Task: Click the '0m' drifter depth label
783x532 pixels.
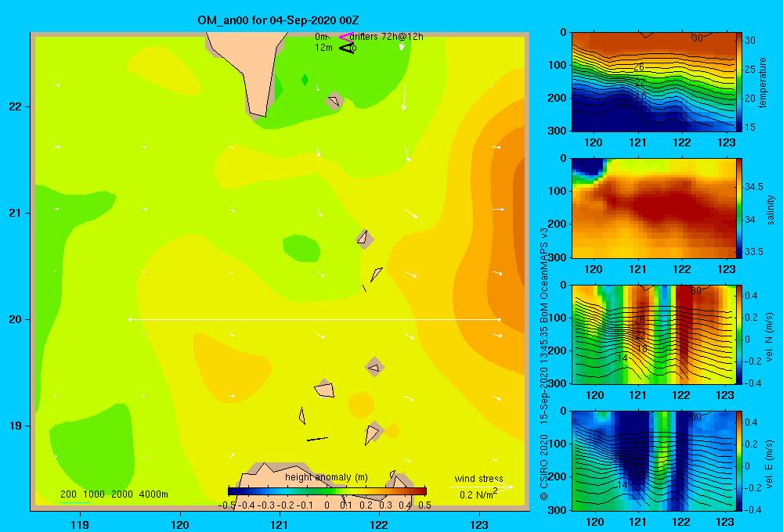Action: pos(321,37)
